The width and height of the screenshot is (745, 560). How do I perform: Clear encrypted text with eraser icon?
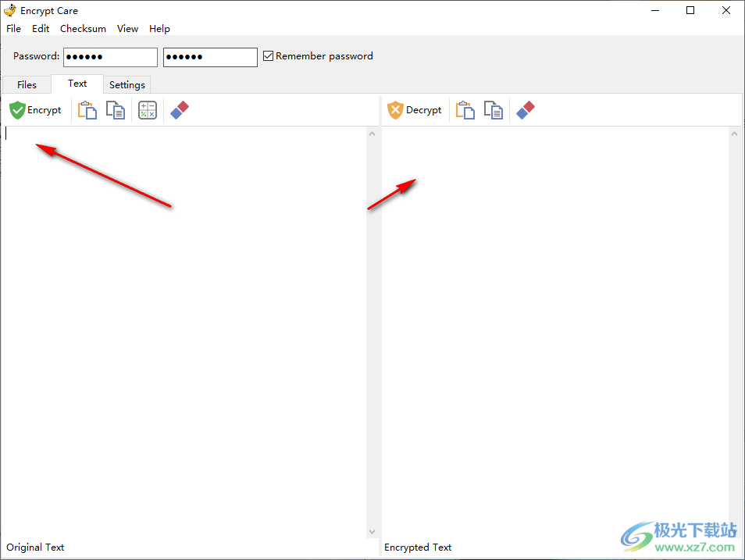[526, 110]
